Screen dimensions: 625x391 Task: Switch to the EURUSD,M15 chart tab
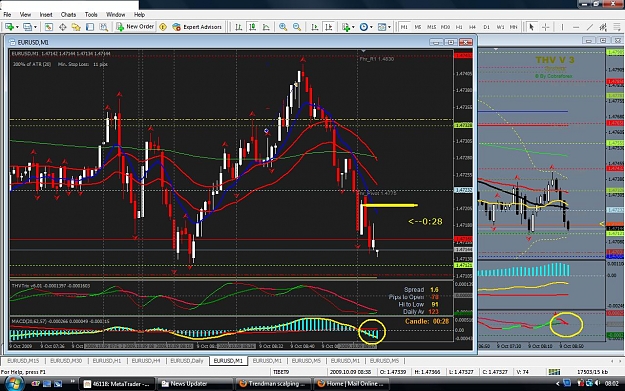[23, 361]
